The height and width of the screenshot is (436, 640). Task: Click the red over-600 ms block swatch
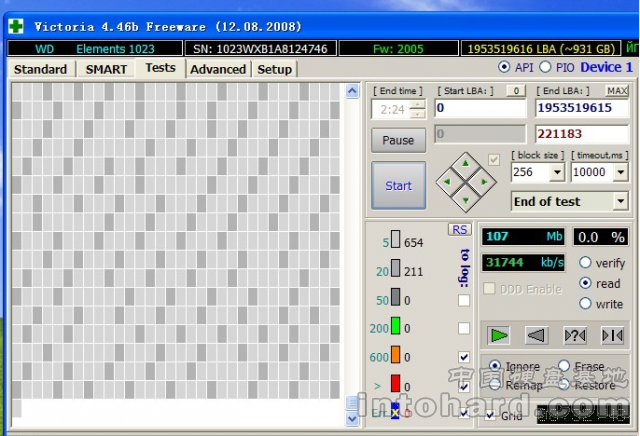click(x=396, y=383)
